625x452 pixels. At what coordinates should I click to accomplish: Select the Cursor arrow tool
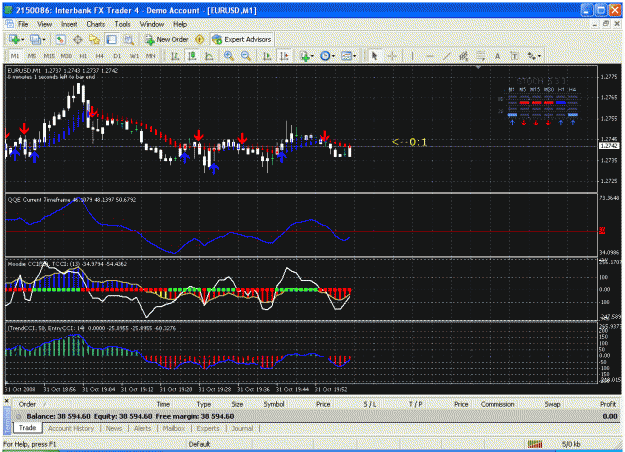click(x=374, y=56)
